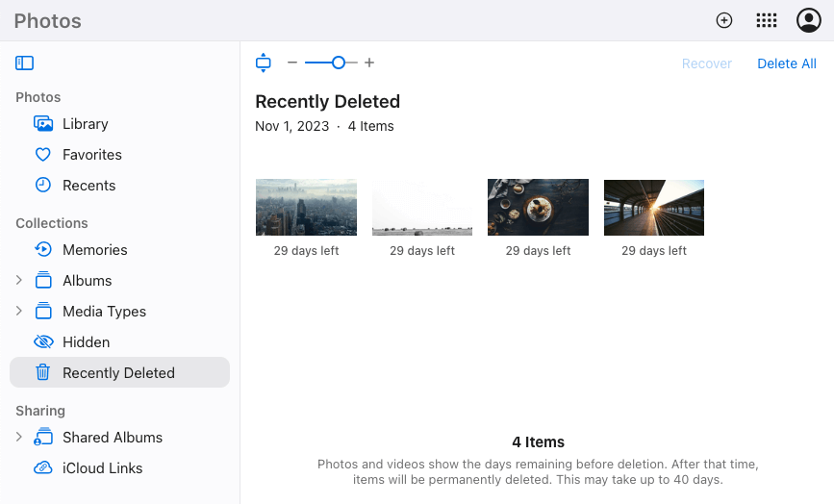Click the Shared Albums icon
This screenshot has height=504, width=834.
(x=43, y=437)
